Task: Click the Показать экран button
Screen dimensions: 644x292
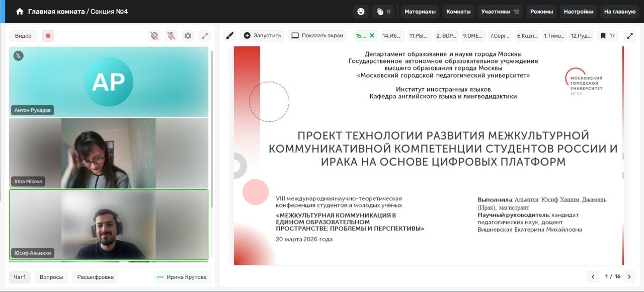Action: coord(317,36)
